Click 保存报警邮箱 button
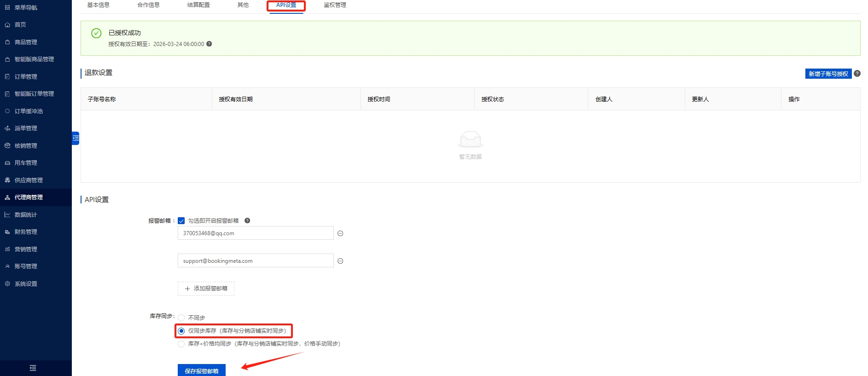868x376 pixels. [x=202, y=370]
